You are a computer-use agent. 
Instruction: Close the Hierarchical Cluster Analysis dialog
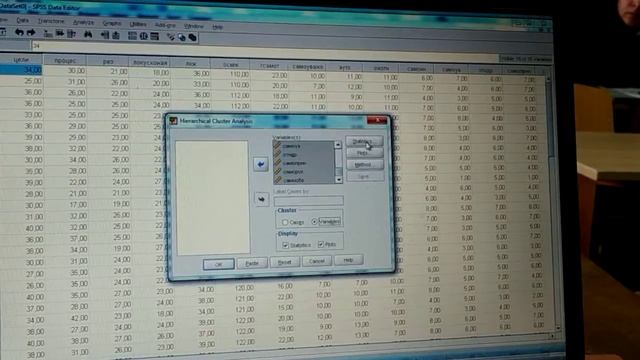coord(377,120)
